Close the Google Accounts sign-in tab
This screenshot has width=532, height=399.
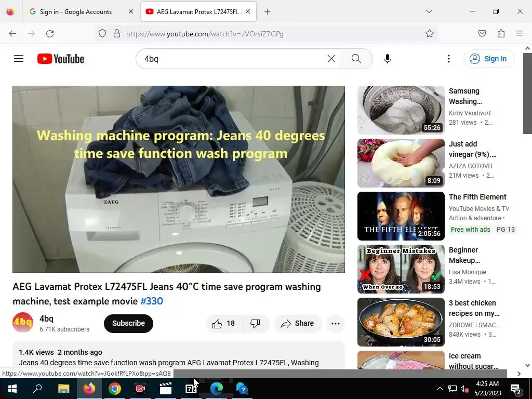click(x=131, y=11)
